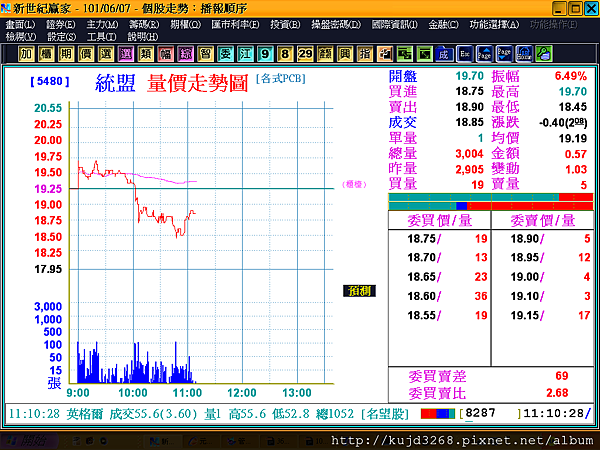Click the cyan 9 toolbar icon
The width and height of the screenshot is (600, 450).
click(x=265, y=54)
